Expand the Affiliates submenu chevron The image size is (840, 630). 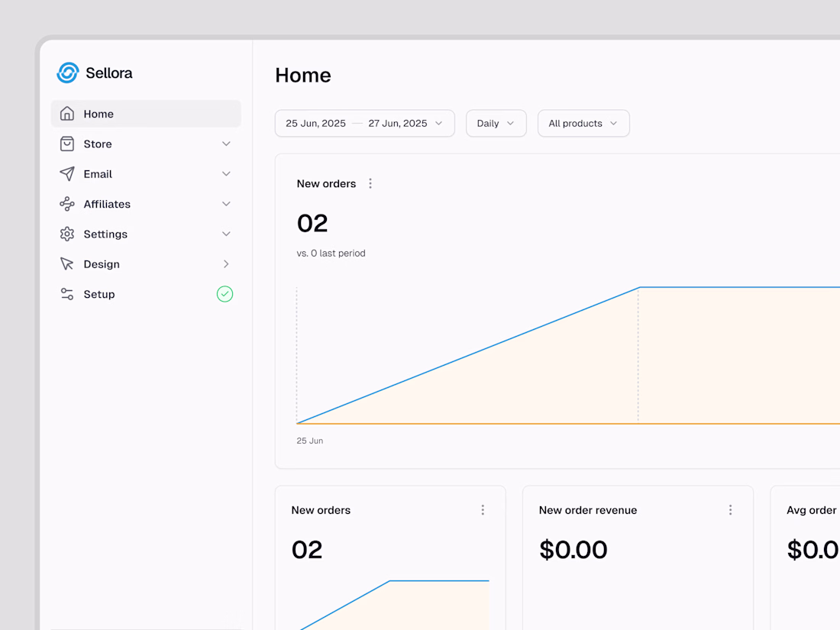pos(226,204)
